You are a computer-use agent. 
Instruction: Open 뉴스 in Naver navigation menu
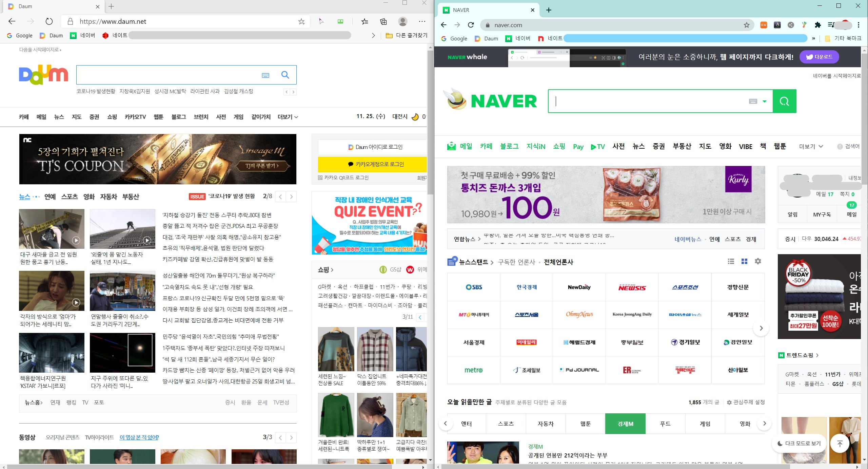(638, 146)
